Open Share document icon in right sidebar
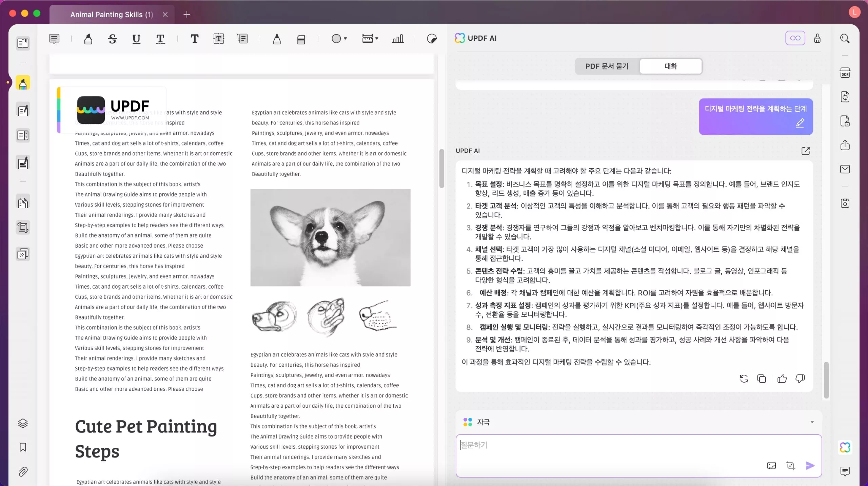This screenshot has height=486, width=868. click(845, 145)
